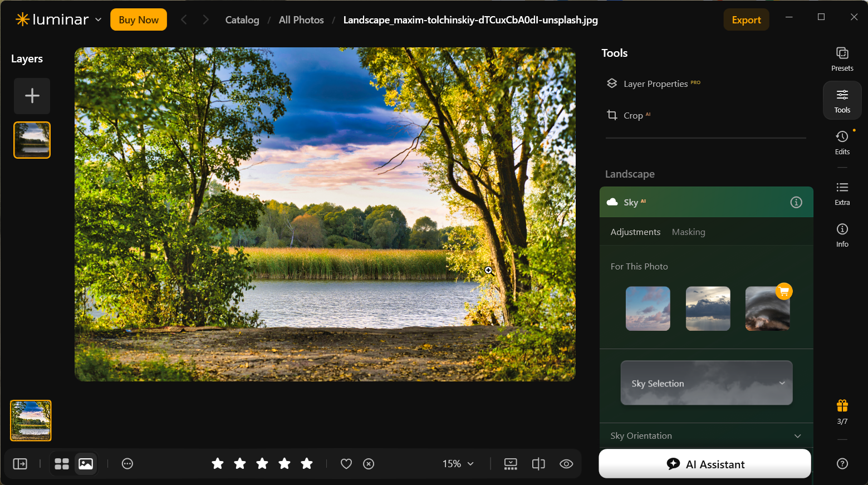868x485 pixels.
Task: Switch to gallery grid view
Action: pyautogui.click(x=62, y=464)
